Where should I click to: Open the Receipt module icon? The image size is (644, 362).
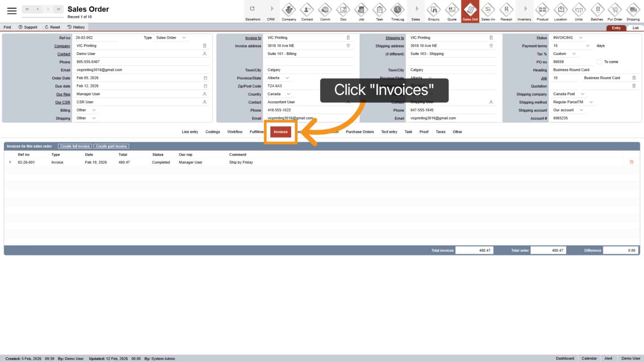[x=506, y=11]
